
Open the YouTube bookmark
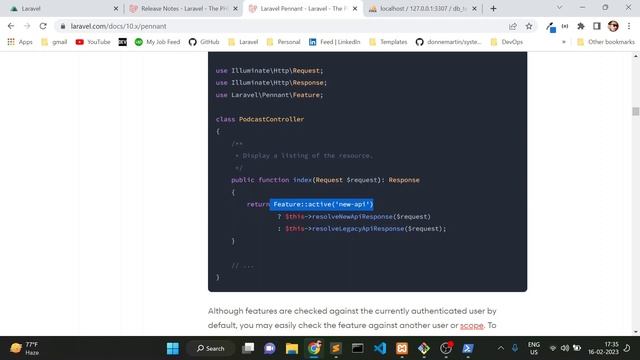(x=93, y=42)
